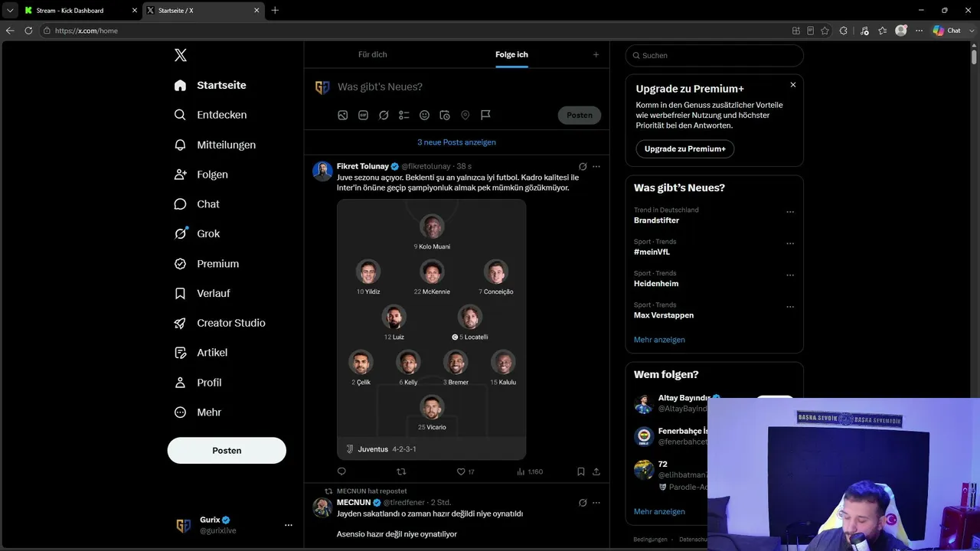Click the flag icon in composer
Image resolution: width=980 pixels, height=551 pixels.
(x=485, y=115)
